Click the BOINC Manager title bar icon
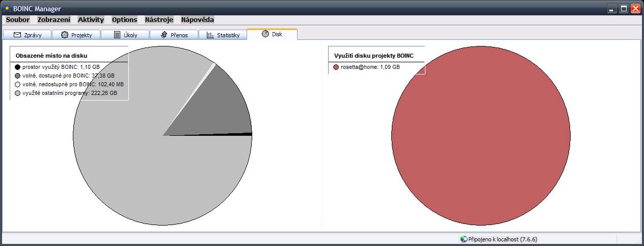Screen dimensions: 644x246 (x=6, y=8)
